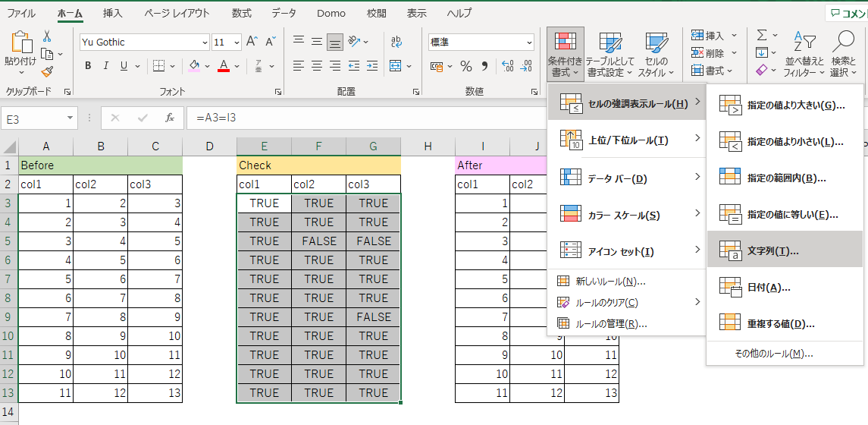Open the ファイル tab
Image resolution: width=868 pixels, height=425 pixels.
tap(20, 14)
